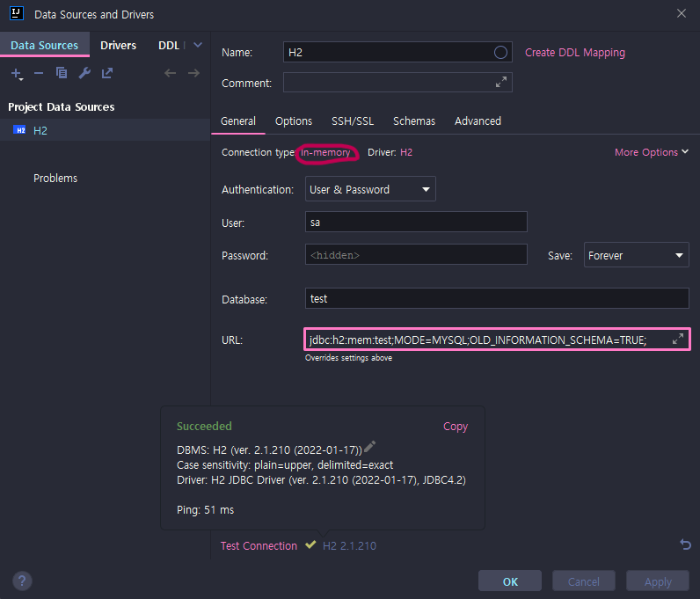This screenshot has height=599, width=700.
Task: Click the Project Data Sources heading
Action: click(62, 106)
